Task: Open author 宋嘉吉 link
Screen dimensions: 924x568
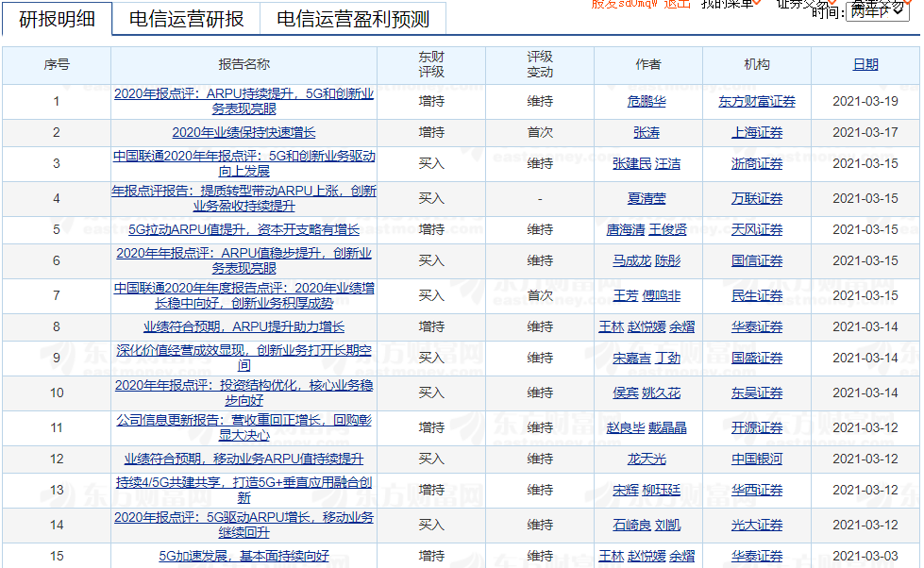Action: (631, 359)
